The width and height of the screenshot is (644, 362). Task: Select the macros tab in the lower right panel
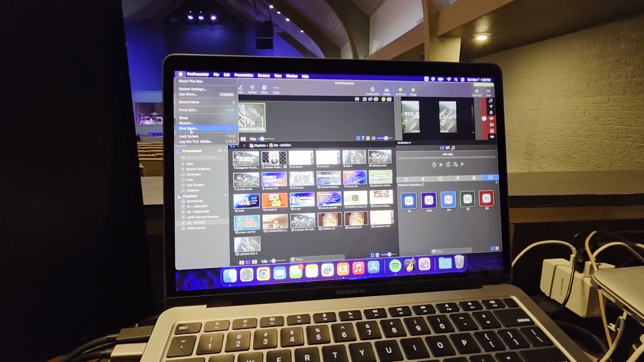(x=490, y=178)
